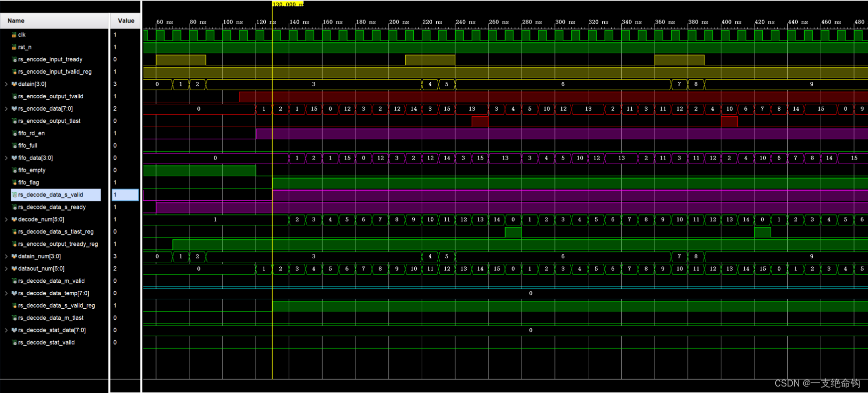868x393 pixels.
Task: Click the 300 ns ruler mark
Action: click(x=565, y=22)
